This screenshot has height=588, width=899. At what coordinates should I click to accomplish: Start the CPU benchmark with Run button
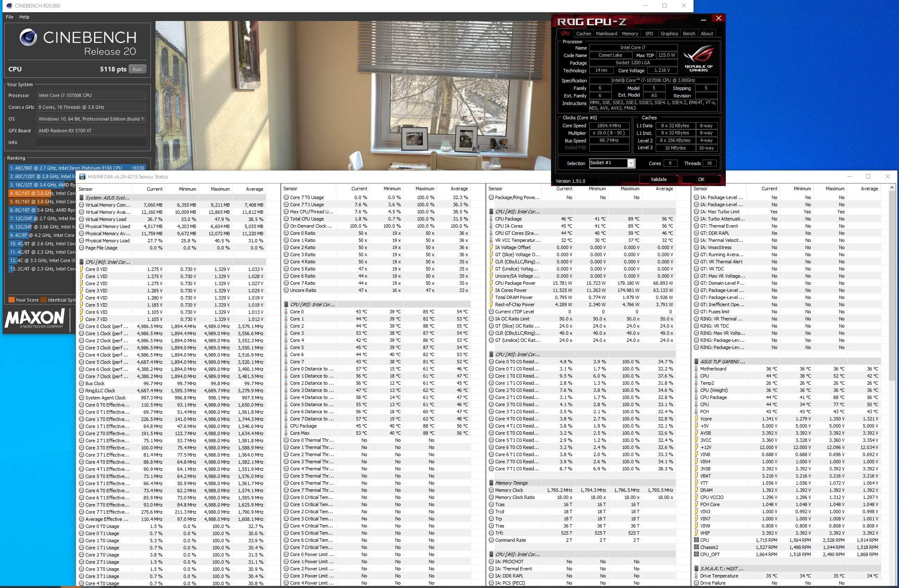[x=137, y=69]
